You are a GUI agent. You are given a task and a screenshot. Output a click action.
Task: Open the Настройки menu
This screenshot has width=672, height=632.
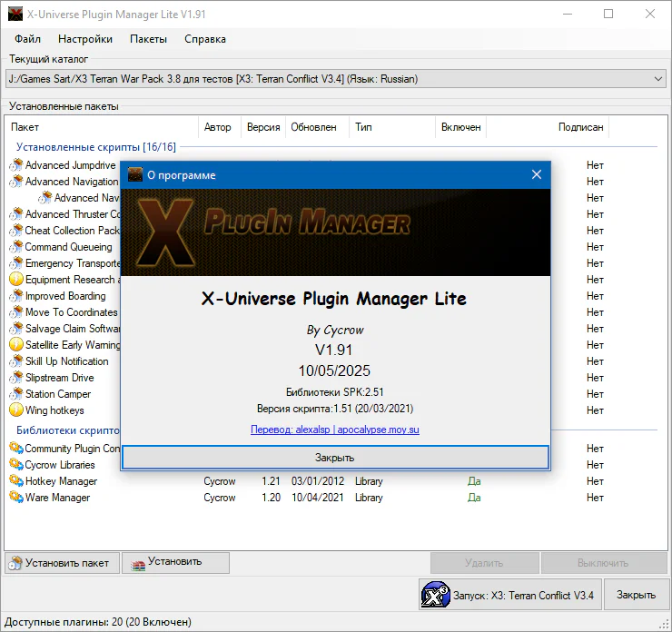(85, 39)
